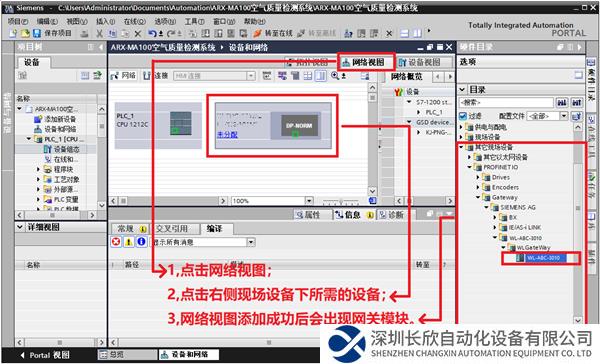Image resolution: width=600 pixels, height=364 pixels.
Task: Click the Portal view (Portal 视图) button
Action: tap(45, 355)
